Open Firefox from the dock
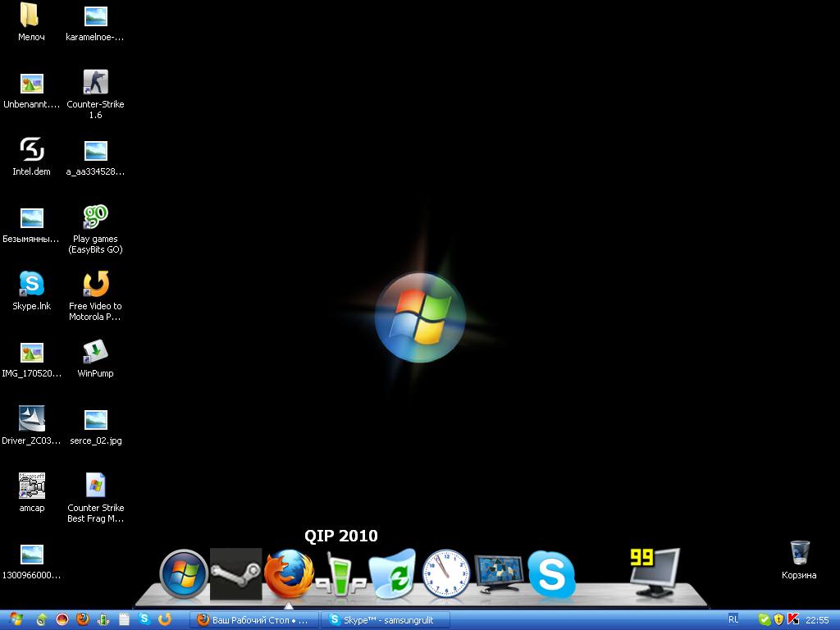 pyautogui.click(x=289, y=573)
